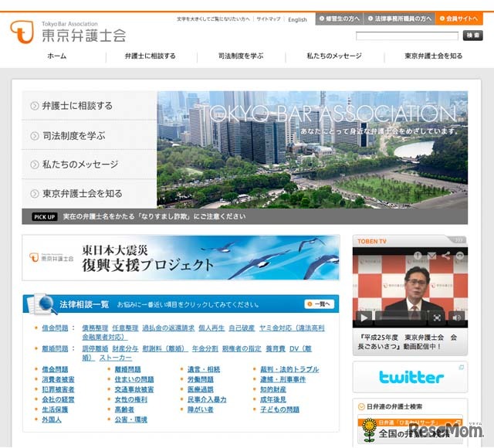
Task: Open the 個人再生 link
Action: (211, 328)
